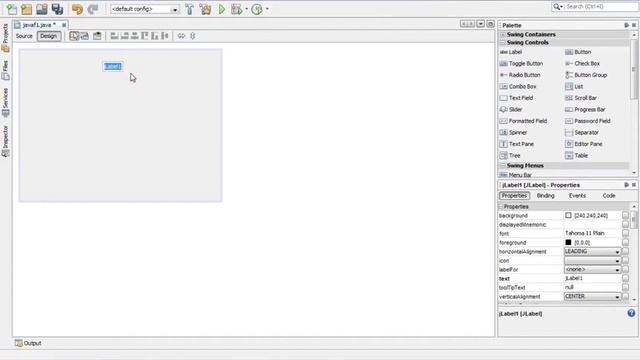The image size is (640, 360).
Task: Switch to the Code tab
Action: [x=609, y=196]
